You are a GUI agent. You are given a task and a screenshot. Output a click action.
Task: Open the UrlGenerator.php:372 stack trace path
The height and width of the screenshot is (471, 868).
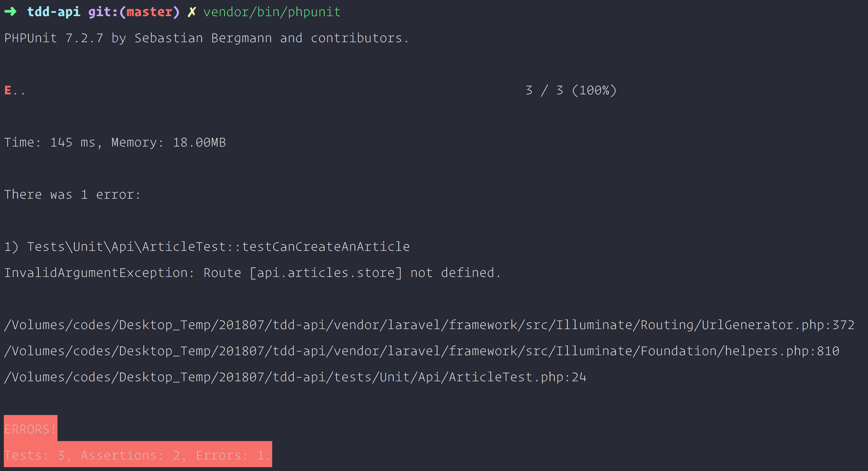click(x=429, y=325)
